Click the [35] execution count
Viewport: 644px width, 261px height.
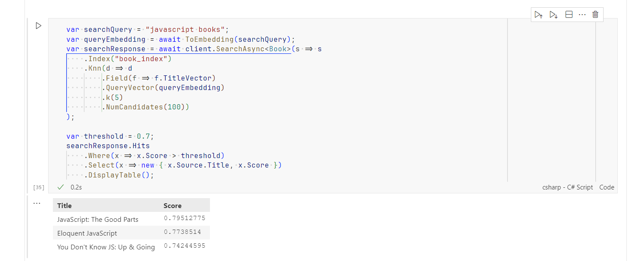pos(39,187)
